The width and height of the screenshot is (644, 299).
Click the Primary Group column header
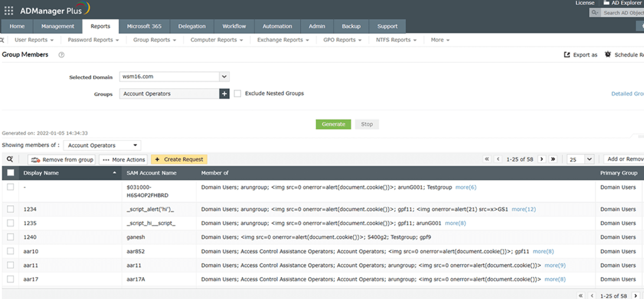[619, 173]
